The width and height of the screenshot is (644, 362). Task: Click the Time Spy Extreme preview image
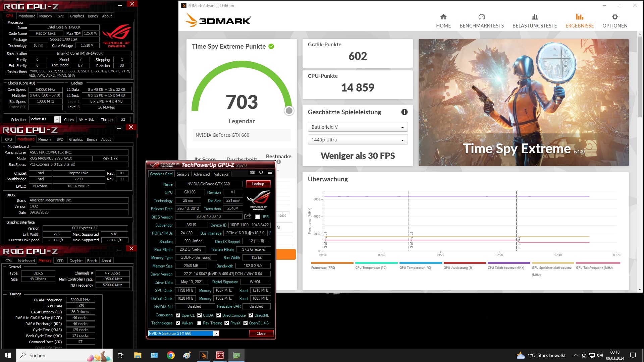524,103
